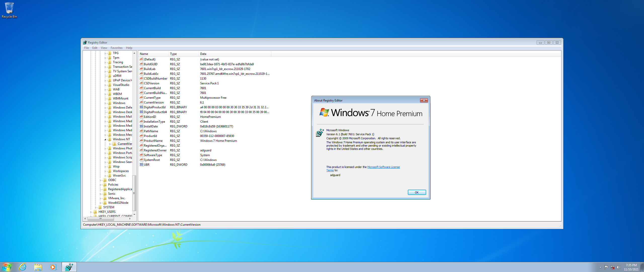Open the View menu
Screen dimensions: 644x272
[x=104, y=48]
